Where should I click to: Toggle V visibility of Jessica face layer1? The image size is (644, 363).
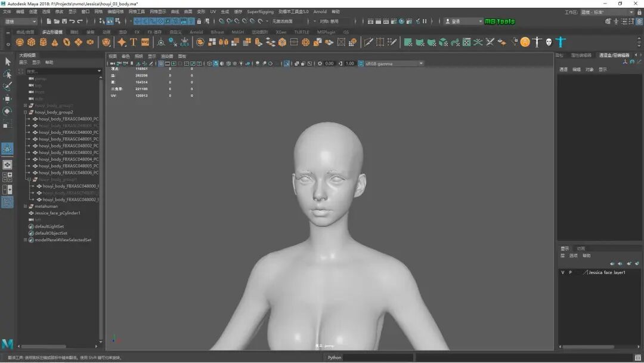tap(562, 272)
